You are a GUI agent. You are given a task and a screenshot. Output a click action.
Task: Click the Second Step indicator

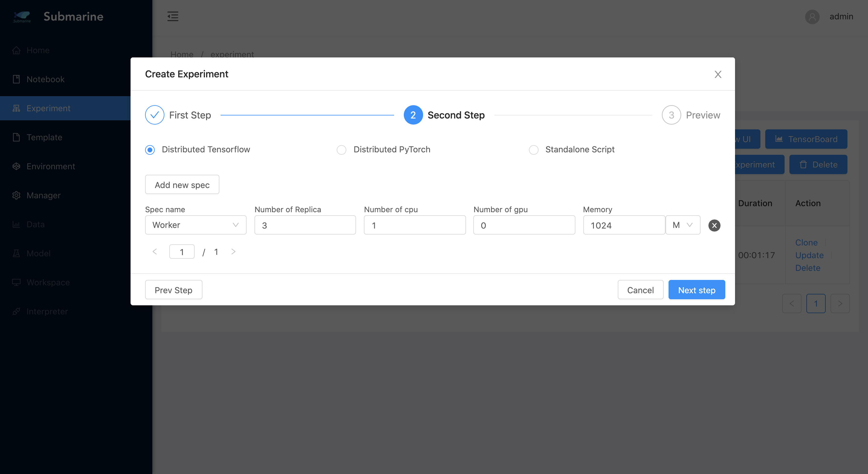click(x=413, y=115)
